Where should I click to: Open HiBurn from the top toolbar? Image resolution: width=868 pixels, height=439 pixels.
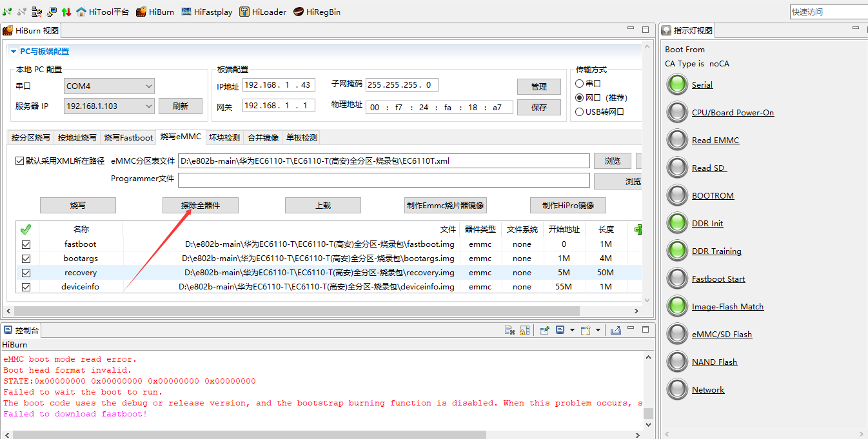(x=155, y=12)
